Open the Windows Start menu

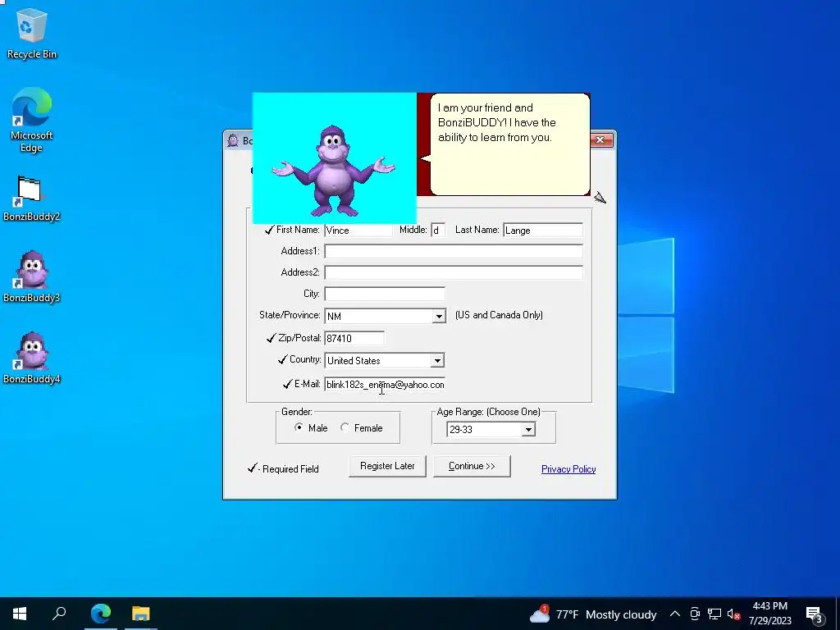(x=20, y=614)
